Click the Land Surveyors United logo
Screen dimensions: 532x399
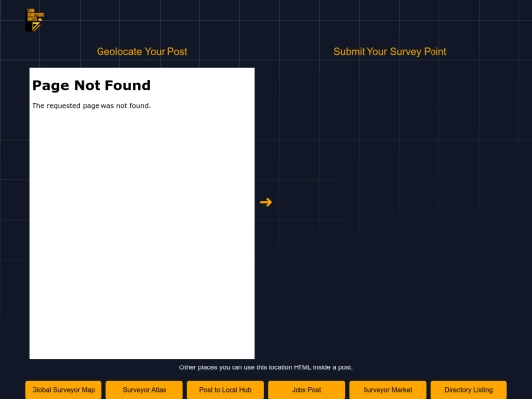(34, 20)
